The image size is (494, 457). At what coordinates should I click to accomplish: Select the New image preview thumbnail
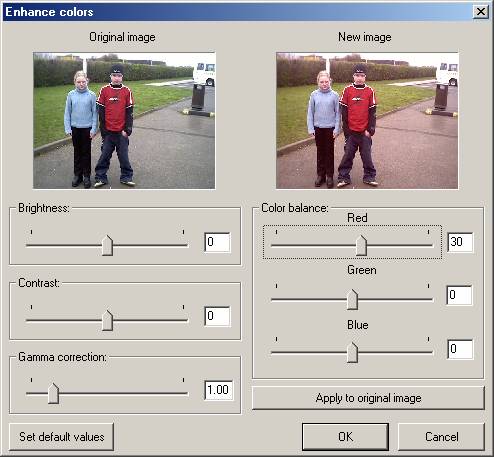click(367, 120)
